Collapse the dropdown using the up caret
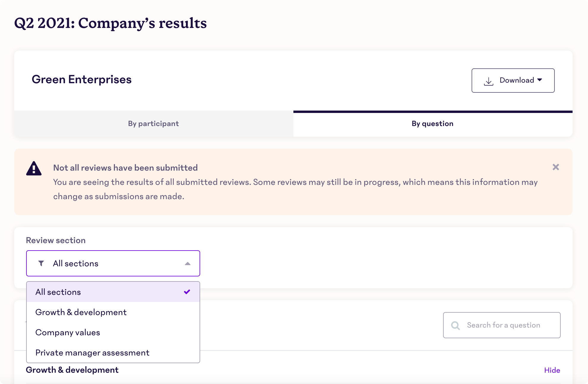The width and height of the screenshot is (588, 384). (187, 264)
